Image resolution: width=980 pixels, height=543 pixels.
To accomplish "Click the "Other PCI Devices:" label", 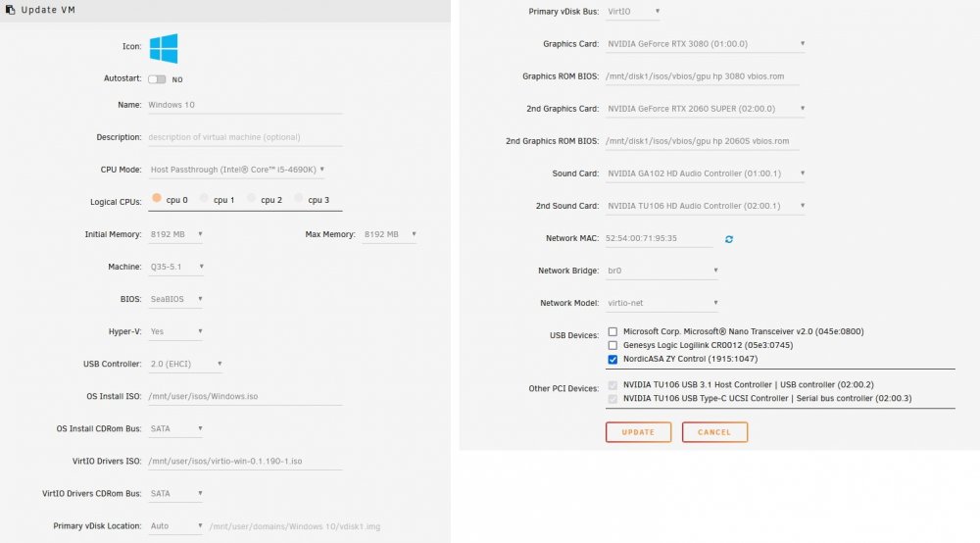I will [x=563, y=389].
